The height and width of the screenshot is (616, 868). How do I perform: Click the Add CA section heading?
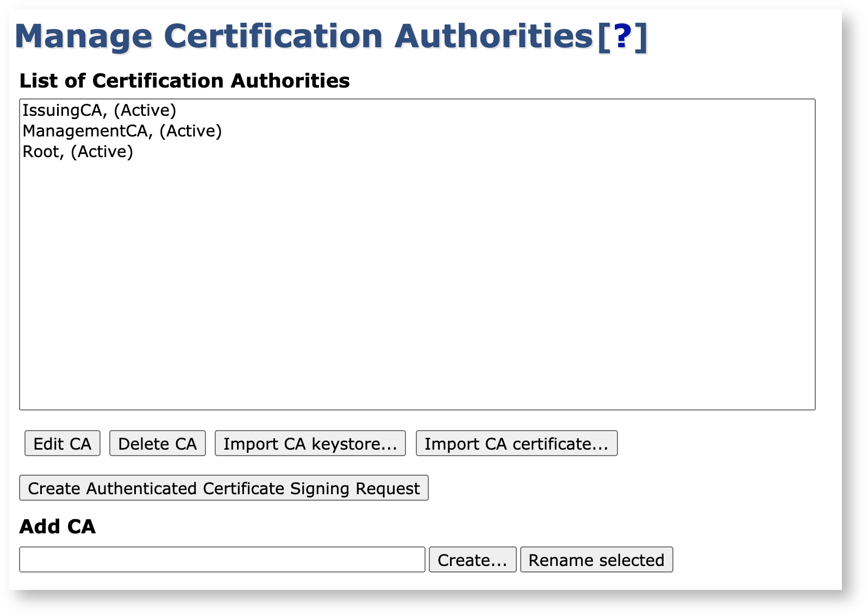[x=57, y=527]
